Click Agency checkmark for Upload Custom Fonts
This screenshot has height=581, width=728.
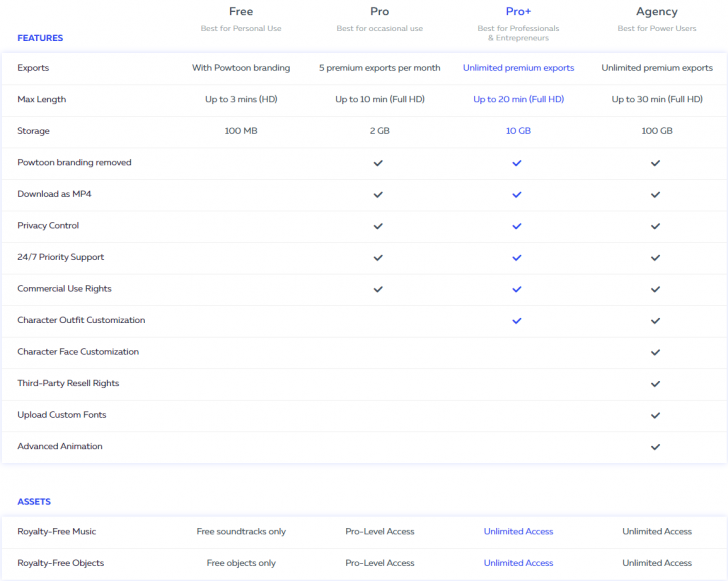[656, 415]
